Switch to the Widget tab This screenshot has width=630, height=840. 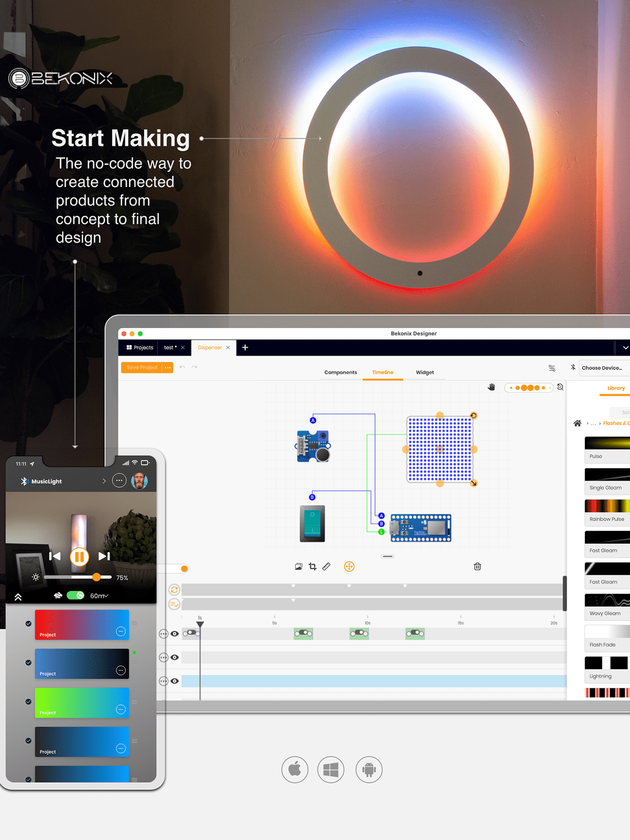[425, 372]
